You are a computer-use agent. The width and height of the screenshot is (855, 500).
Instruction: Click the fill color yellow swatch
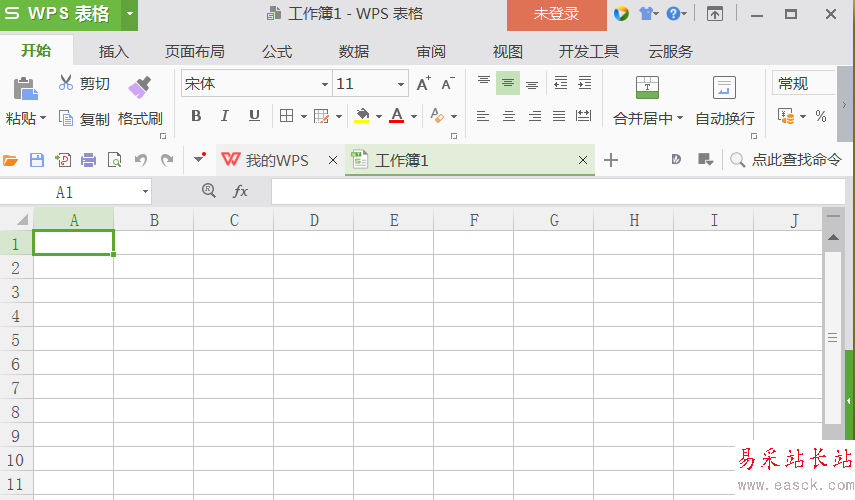click(362, 116)
